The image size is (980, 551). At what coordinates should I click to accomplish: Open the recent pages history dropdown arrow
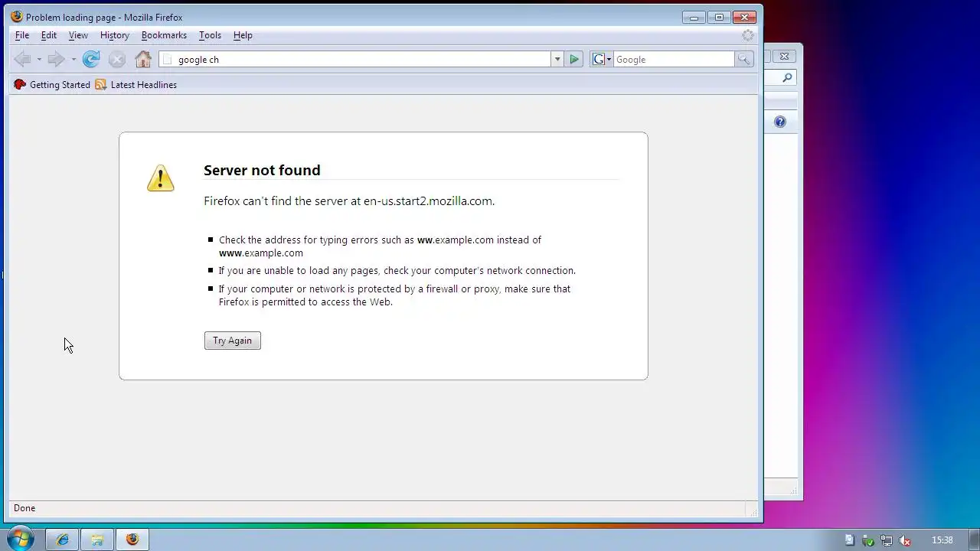[73, 59]
